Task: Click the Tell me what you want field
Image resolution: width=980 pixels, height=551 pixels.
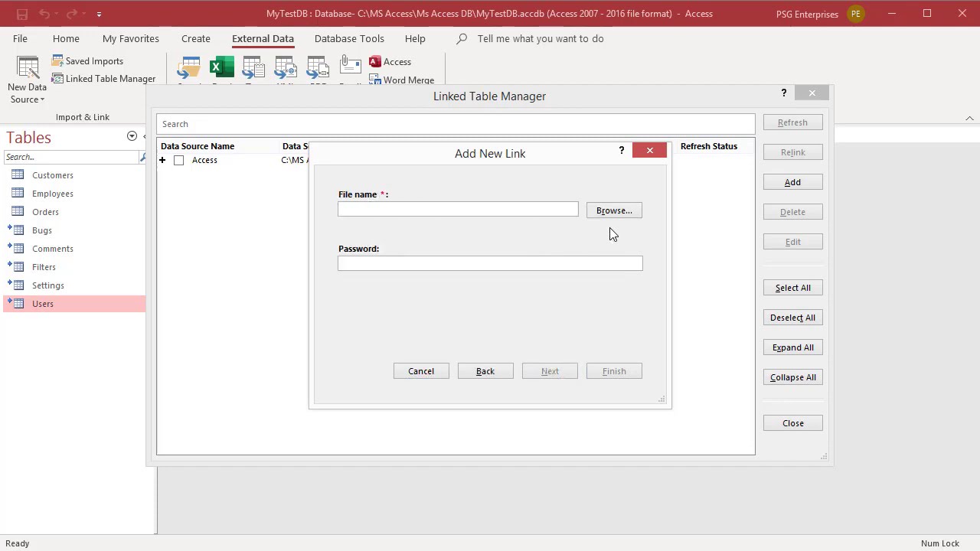Action: click(540, 38)
